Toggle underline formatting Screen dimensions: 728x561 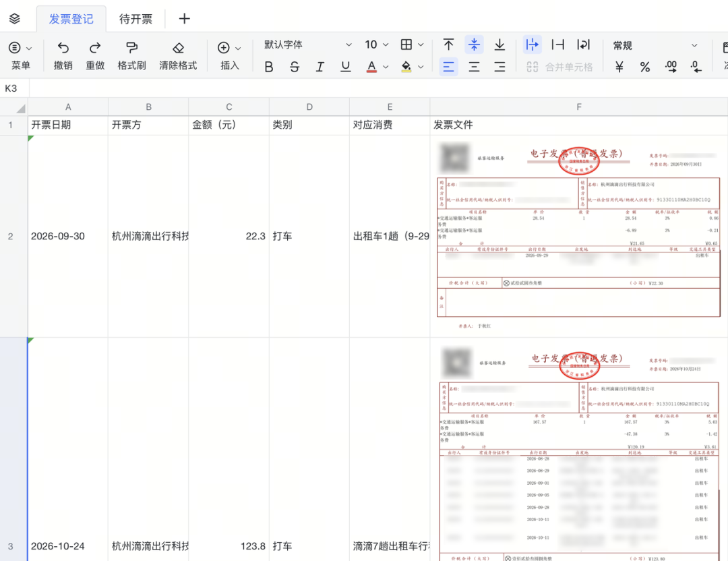click(345, 67)
